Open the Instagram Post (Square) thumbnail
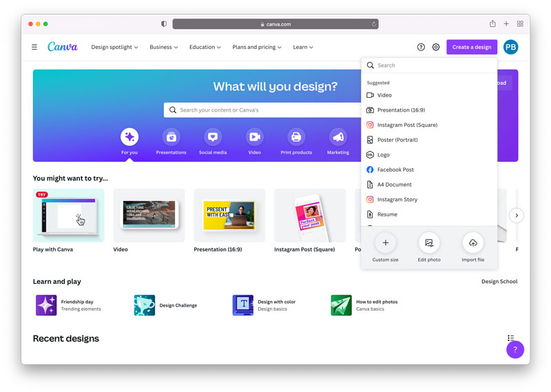This screenshot has width=551, height=392. 310,216
